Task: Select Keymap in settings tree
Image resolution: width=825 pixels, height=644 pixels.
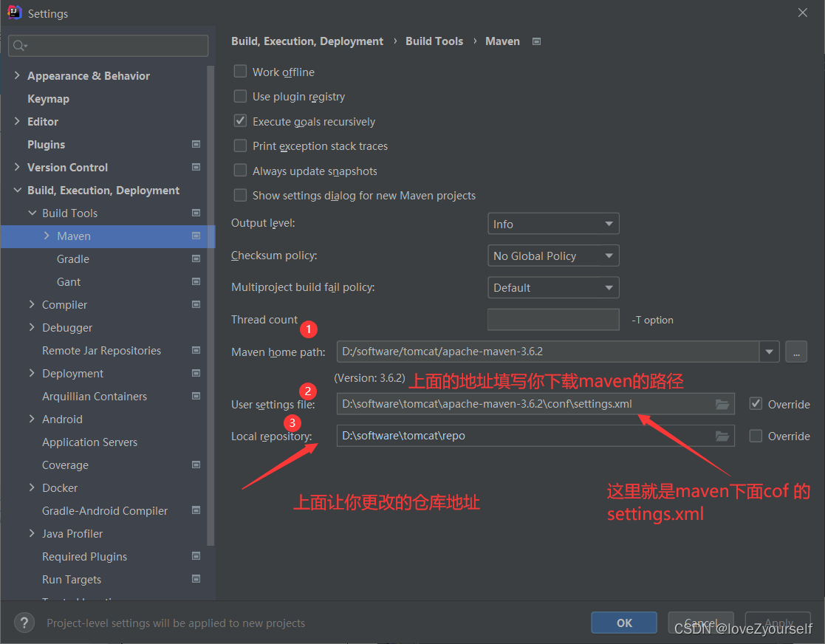Action: tap(49, 99)
